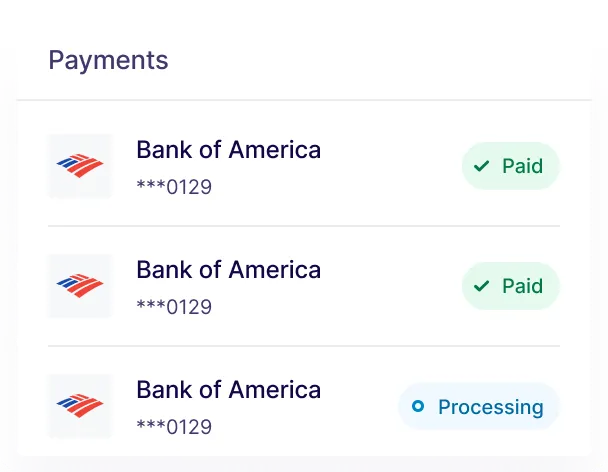Screen dimensions: 608x472
Task: Click the "Paid" text in the first badge
Action: pyautogui.click(x=522, y=166)
